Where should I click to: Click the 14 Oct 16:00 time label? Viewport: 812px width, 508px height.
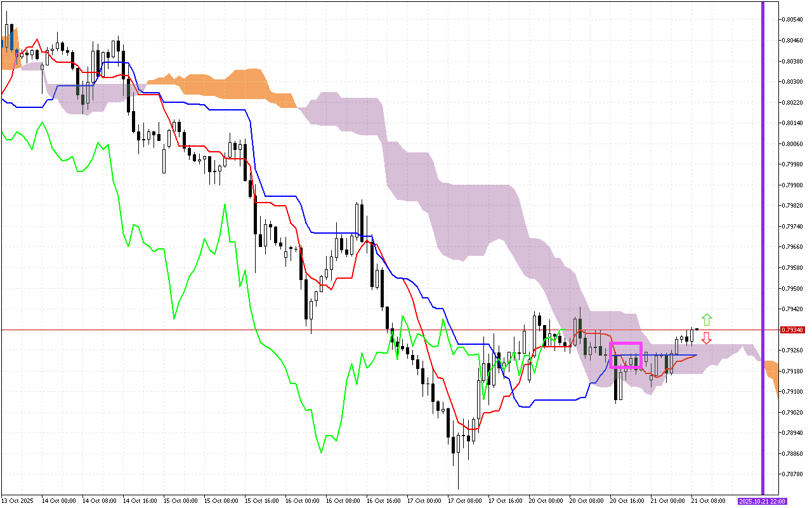(x=140, y=501)
